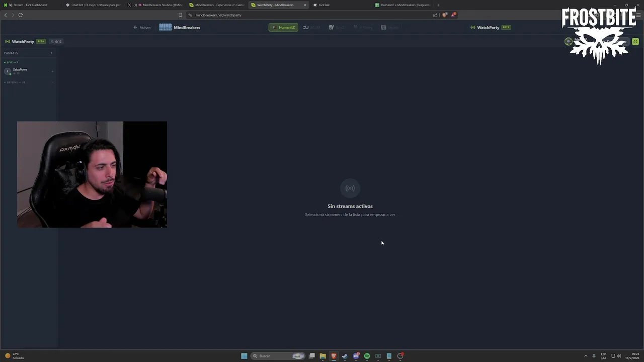
Task: Bookmark this page with the bookmark icon
Action: pyautogui.click(x=181, y=15)
